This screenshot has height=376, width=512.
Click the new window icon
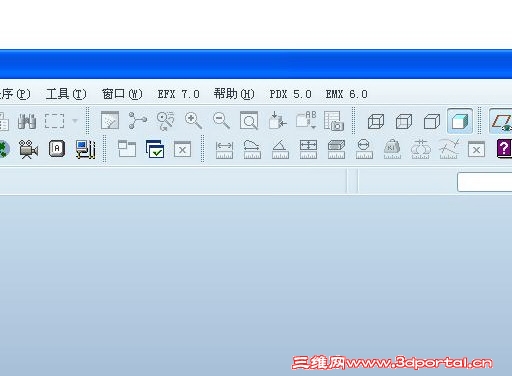coord(127,149)
